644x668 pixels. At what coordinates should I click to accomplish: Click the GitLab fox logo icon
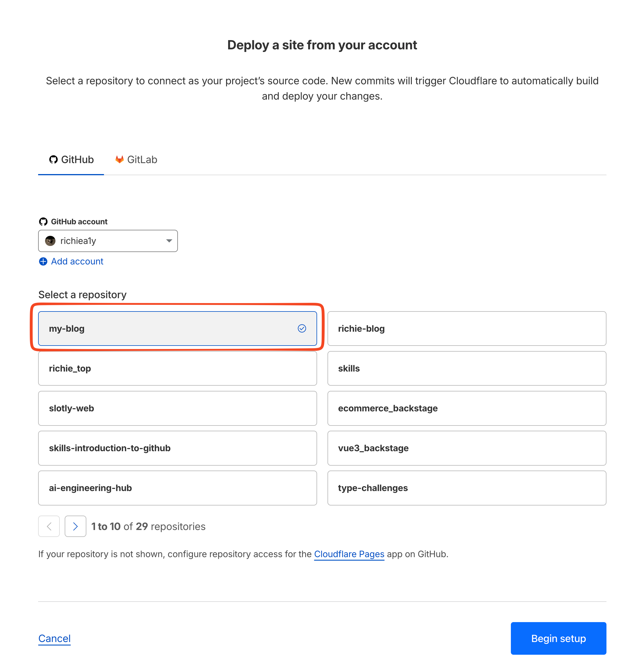click(x=119, y=160)
